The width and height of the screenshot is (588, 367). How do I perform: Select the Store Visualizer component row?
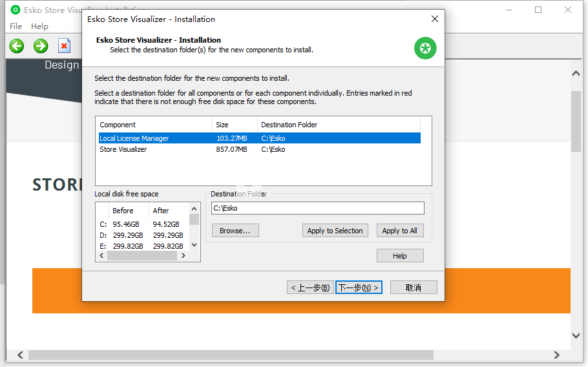[260, 149]
